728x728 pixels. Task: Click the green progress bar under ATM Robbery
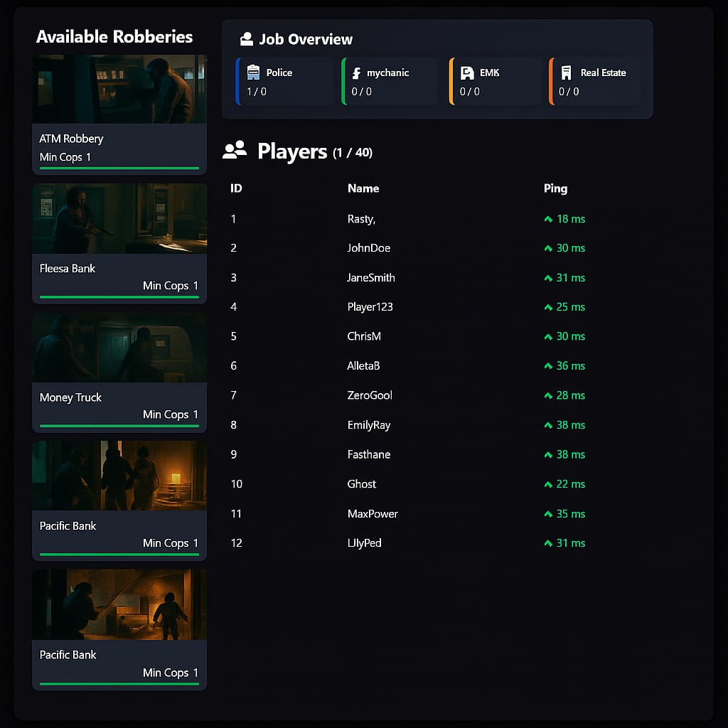tap(119, 168)
